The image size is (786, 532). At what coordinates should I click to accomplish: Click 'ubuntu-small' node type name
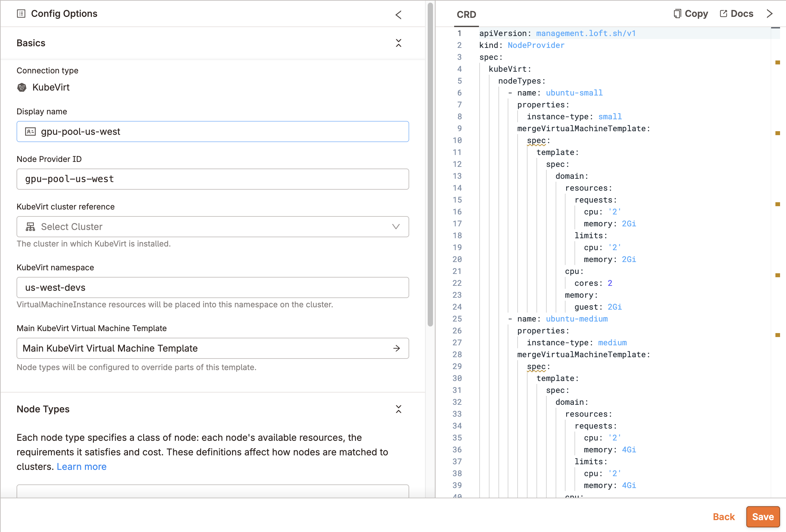tap(574, 93)
